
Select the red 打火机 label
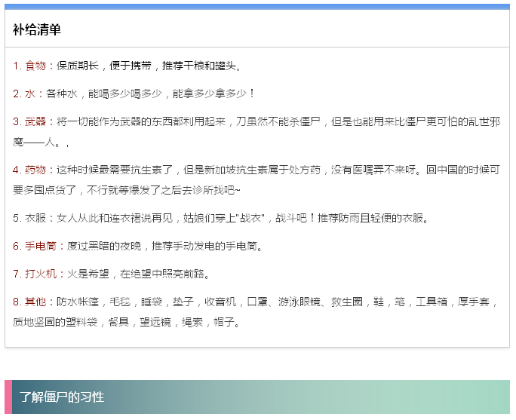point(41,274)
